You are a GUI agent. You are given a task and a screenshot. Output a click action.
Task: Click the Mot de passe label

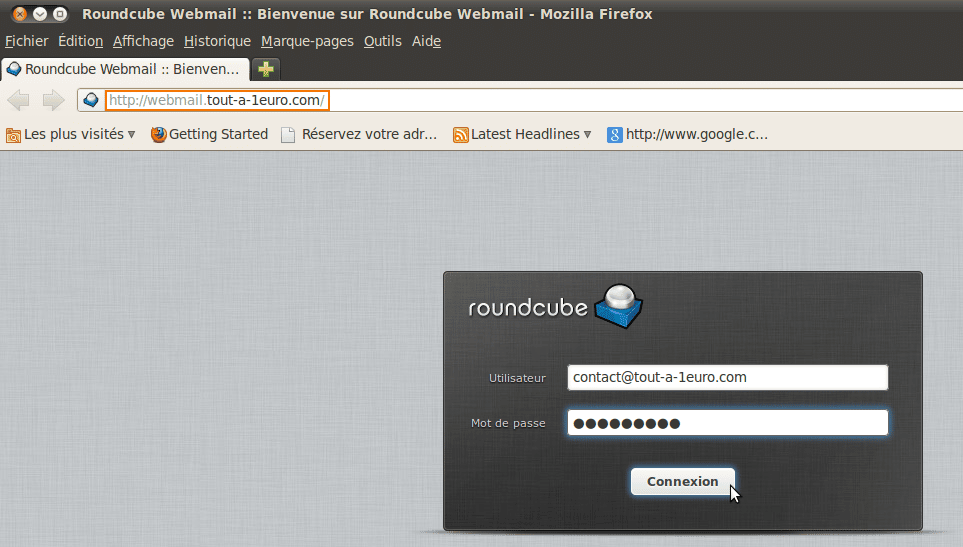pos(508,423)
